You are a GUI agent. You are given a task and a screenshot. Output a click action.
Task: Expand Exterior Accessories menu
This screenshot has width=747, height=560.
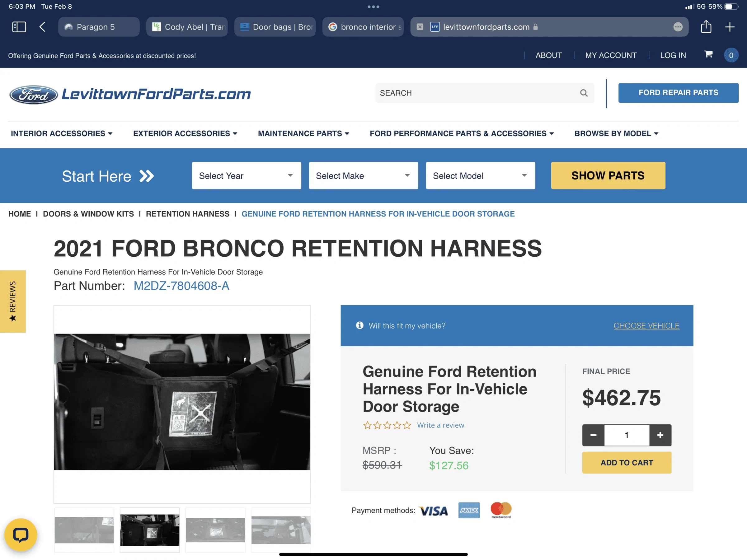pos(185,134)
